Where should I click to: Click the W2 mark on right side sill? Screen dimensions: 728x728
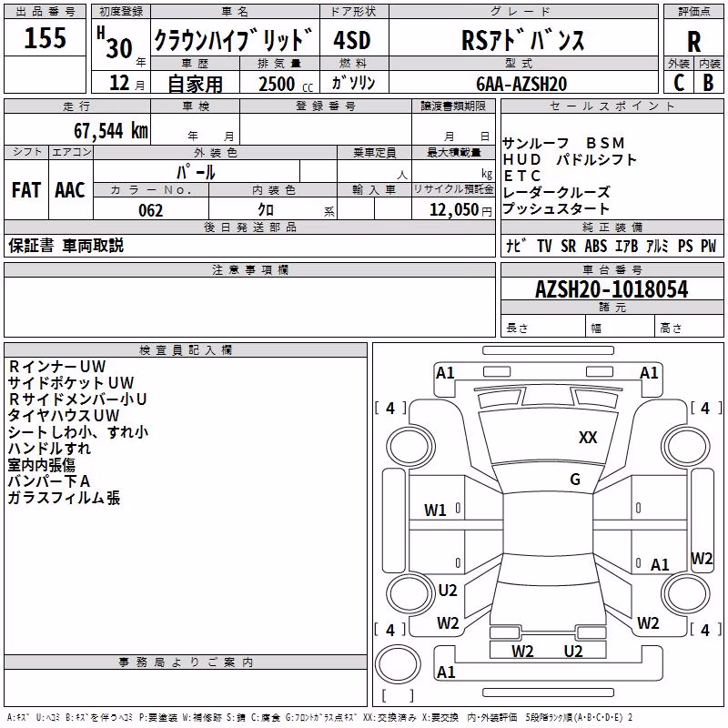(x=702, y=558)
